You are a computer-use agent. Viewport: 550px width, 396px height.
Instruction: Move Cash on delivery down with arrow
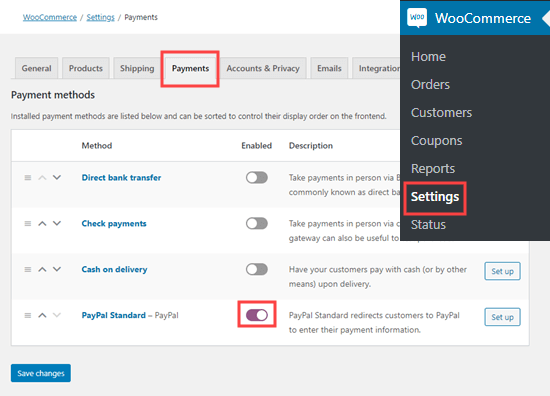(57, 269)
